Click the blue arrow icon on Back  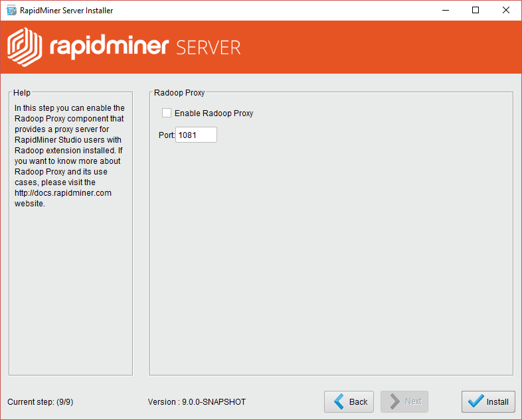click(339, 401)
